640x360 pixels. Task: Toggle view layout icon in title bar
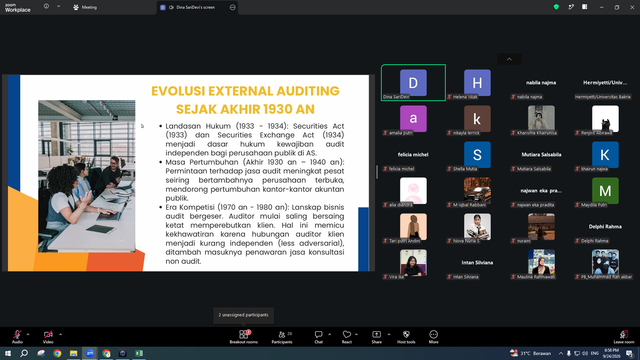[x=584, y=7]
